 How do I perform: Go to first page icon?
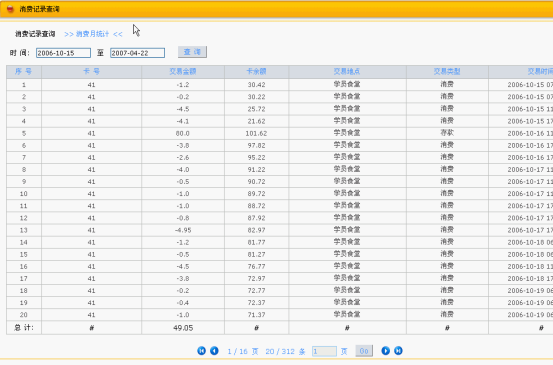coord(201,351)
